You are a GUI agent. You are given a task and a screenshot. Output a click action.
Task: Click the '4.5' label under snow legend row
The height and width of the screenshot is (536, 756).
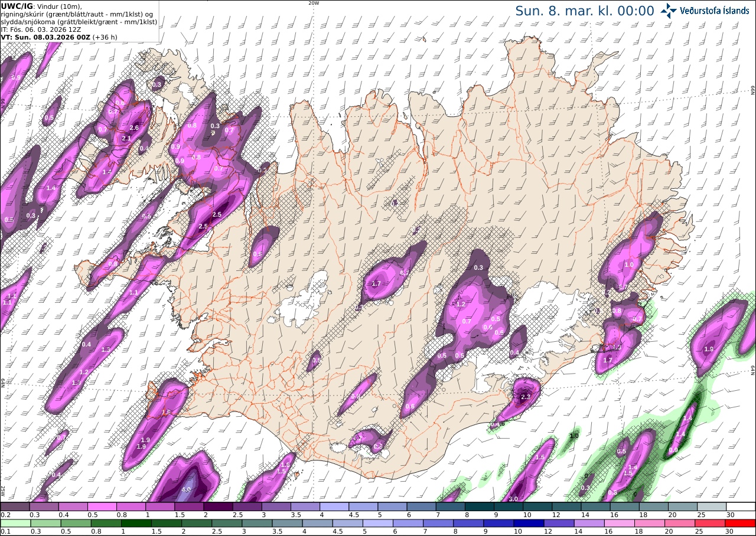pyautogui.click(x=354, y=515)
